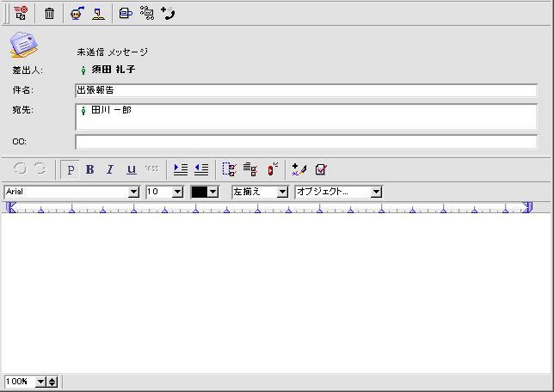The width and height of the screenshot is (554, 392).
Task: Toggle bold formatting
Action: tap(89, 169)
